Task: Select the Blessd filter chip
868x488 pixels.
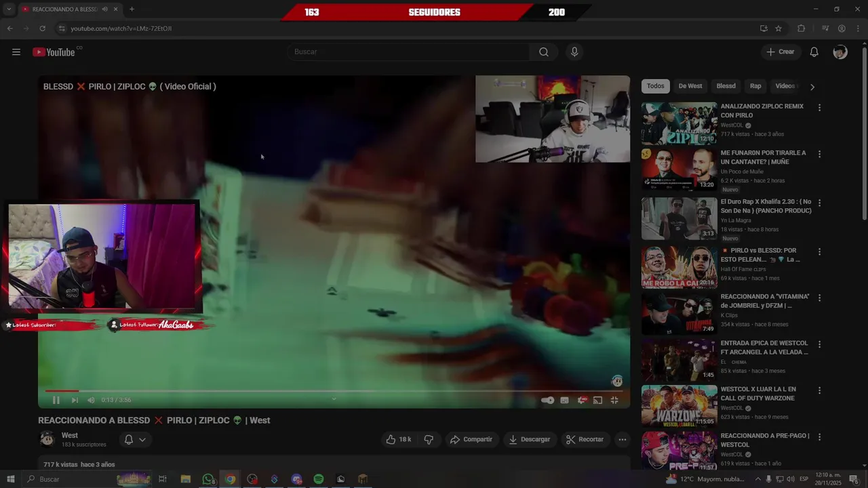Action: 726,86
